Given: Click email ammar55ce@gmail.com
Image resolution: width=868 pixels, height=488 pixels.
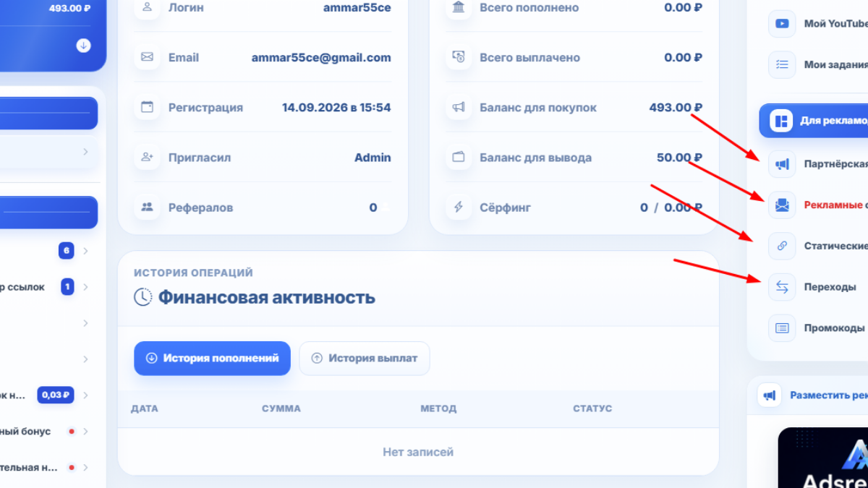Looking at the screenshot, I should pos(321,57).
